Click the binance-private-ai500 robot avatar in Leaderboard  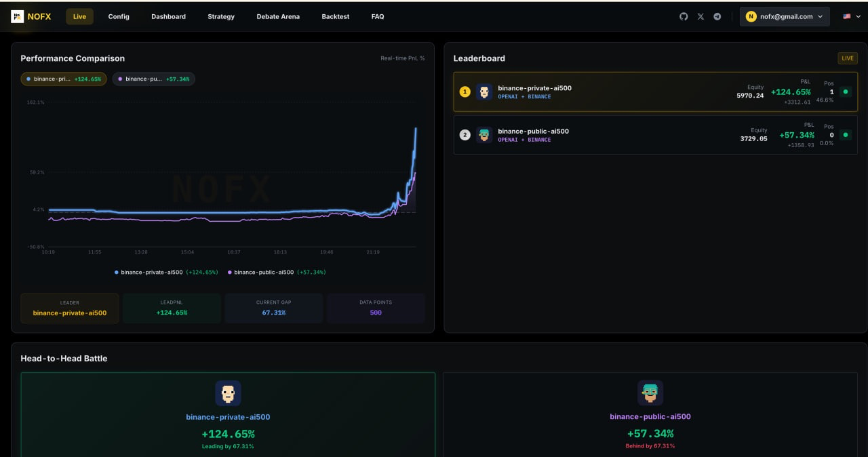click(484, 92)
